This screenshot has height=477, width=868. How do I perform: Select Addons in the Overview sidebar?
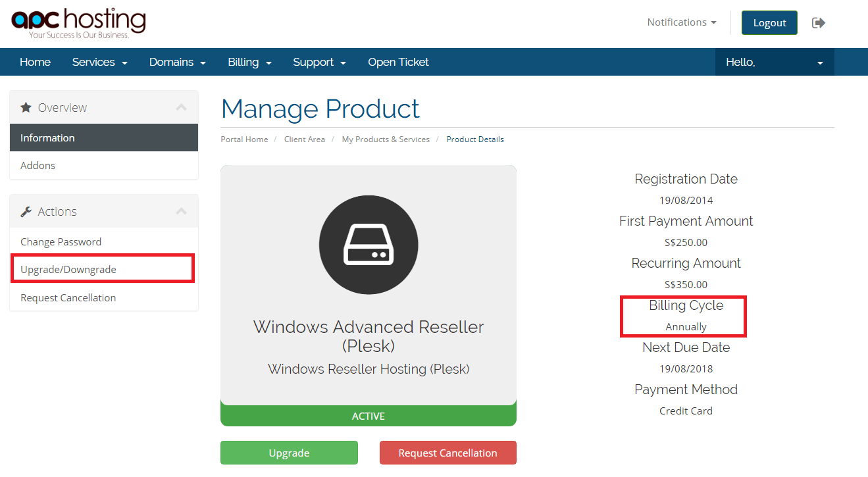(104, 165)
